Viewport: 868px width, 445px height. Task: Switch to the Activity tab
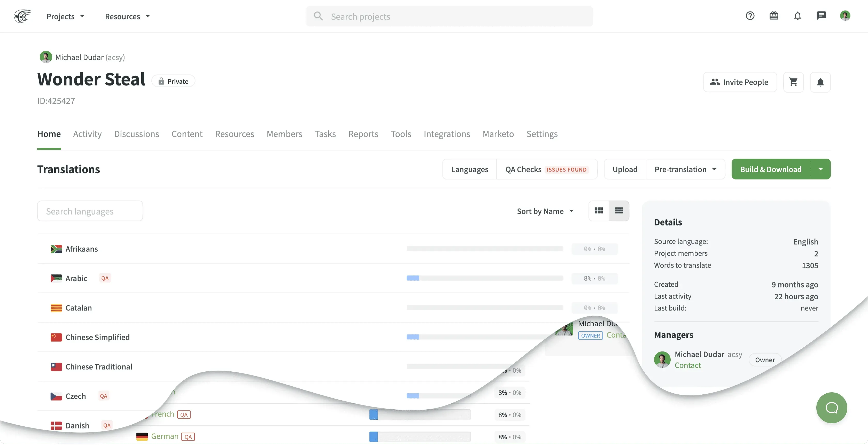pos(87,134)
